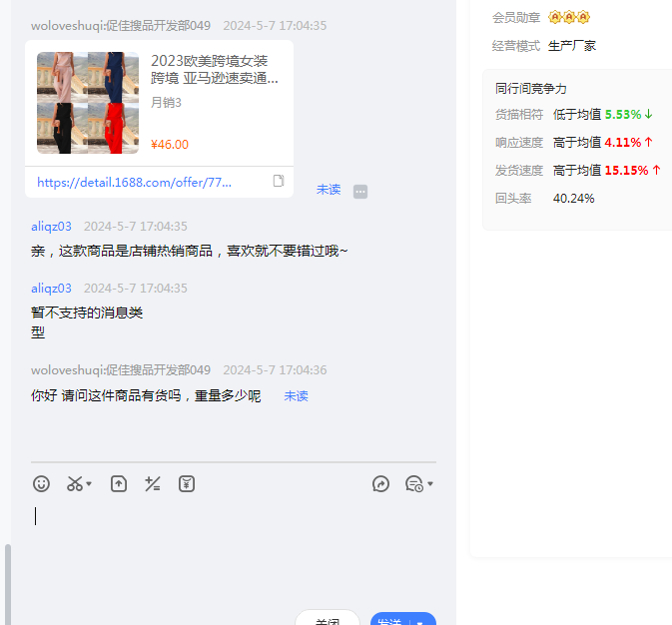Image resolution: width=672 pixels, height=625 pixels.
Task: Open first aliqz03 sender profile at 17:04:35
Action: click(52, 227)
